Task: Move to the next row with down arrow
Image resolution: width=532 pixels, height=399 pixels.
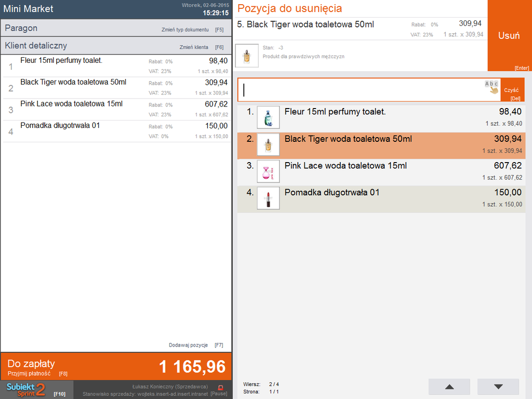Action: tap(498, 387)
